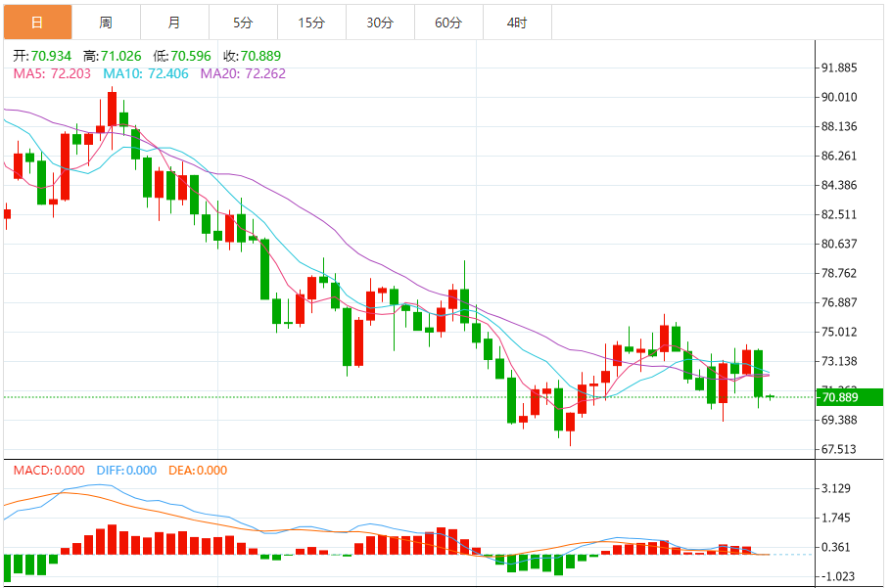Viewport: 891px width, 588px height.
Task: Click the MA20: 72.262 label
Action: [243, 73]
